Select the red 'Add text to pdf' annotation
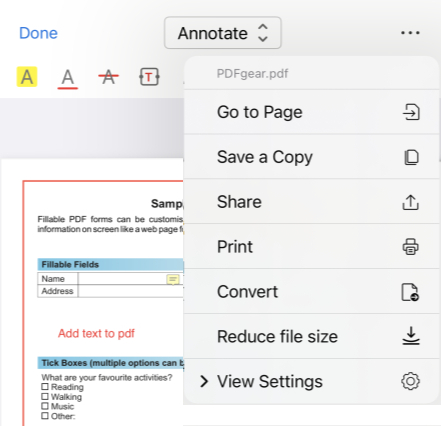The height and width of the screenshot is (426, 441). pos(96,333)
